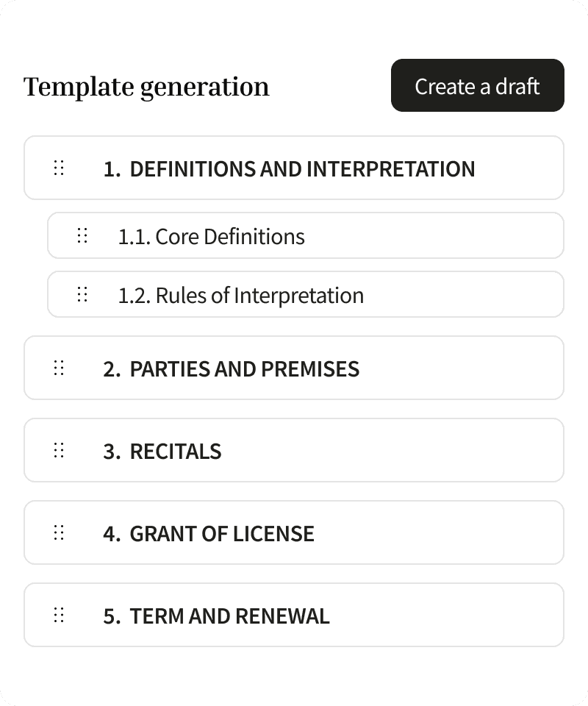Click the drag handle beside Core Definitions
Screen dimensions: 588x706
point(82,235)
